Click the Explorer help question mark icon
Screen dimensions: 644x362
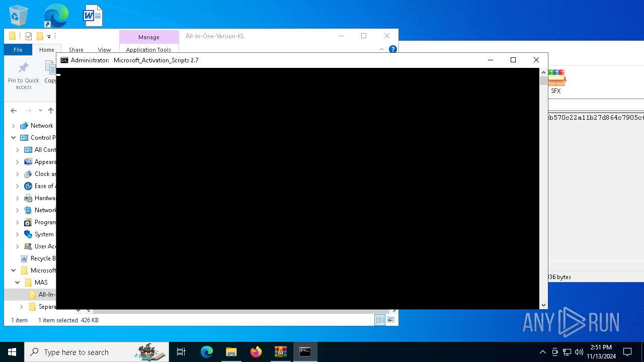click(x=393, y=49)
